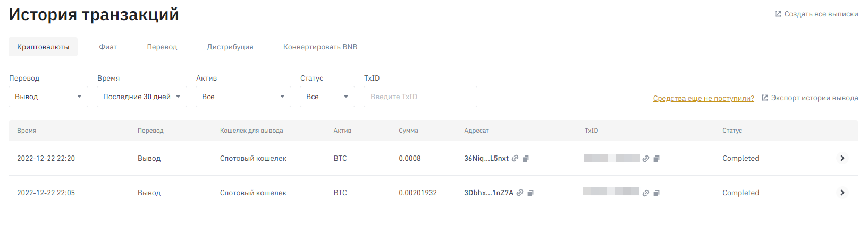Viewport: 868px width, 226px height.
Task: Copy TxID of the 0.0008 BTC withdrawal
Action: [x=656, y=159]
